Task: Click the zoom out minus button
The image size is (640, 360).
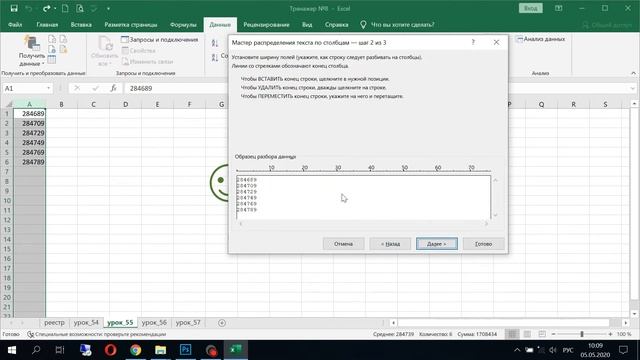Action: pyautogui.click(x=553, y=334)
